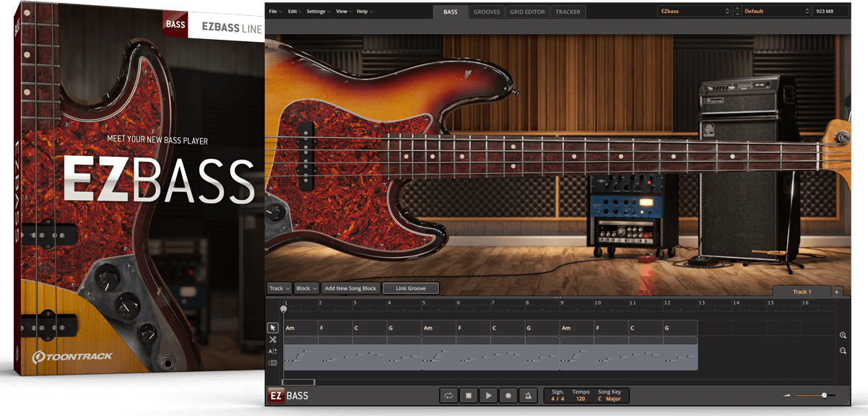Expand the Track dropdown
The height and width of the screenshot is (416, 868).
(x=279, y=288)
